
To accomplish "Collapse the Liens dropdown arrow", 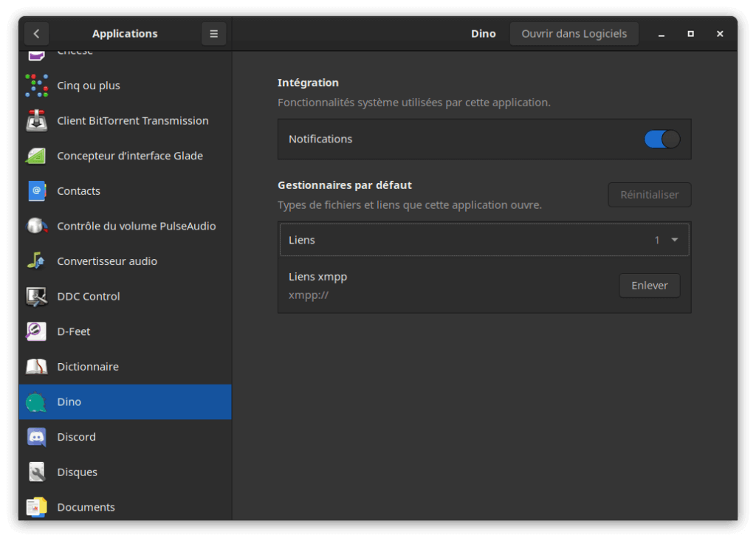I will pos(675,240).
